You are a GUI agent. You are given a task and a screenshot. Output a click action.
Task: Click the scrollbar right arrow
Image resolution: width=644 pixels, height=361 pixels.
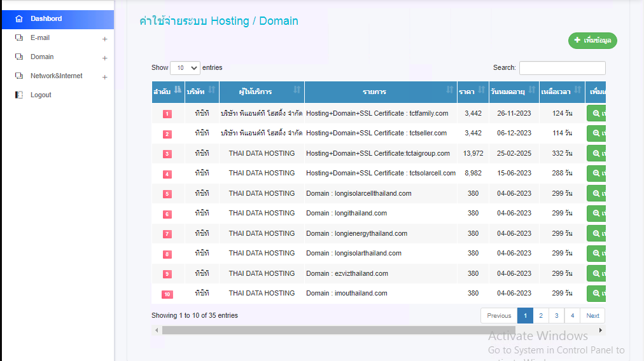601,330
